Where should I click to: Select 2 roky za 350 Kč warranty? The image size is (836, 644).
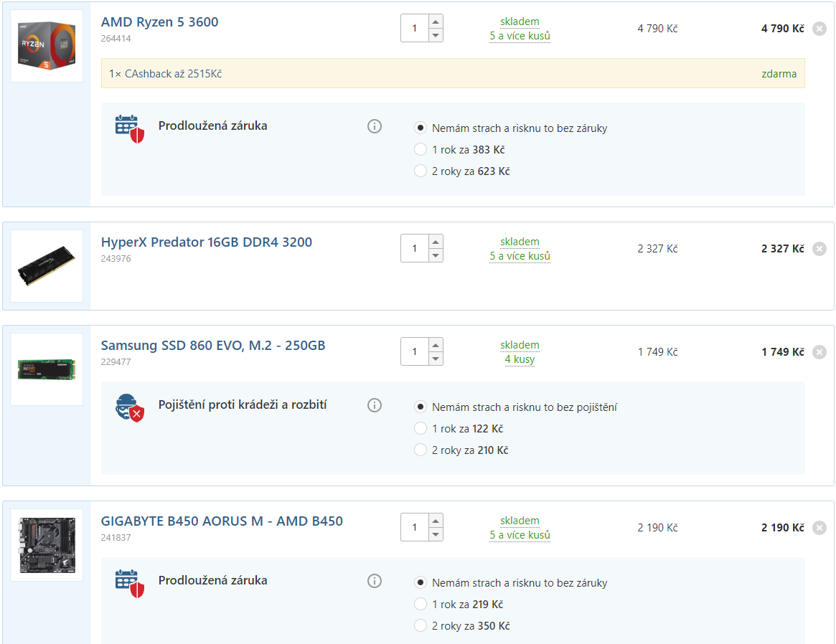click(421, 626)
